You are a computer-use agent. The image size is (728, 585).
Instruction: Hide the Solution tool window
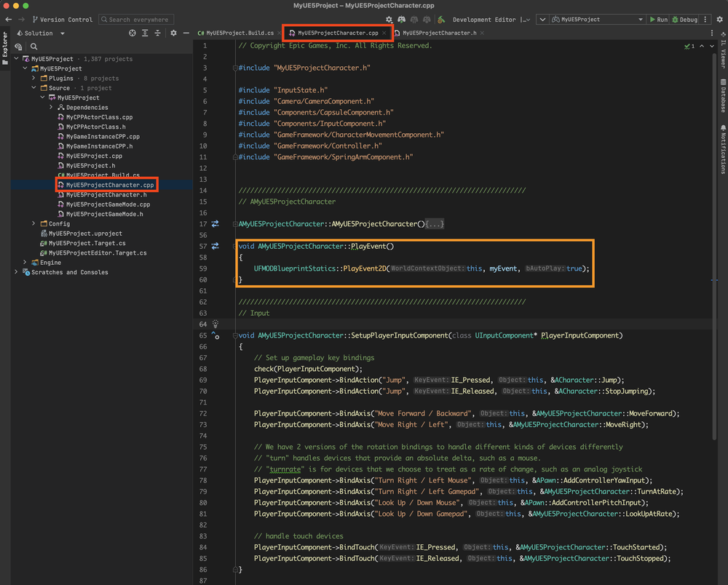pyautogui.click(x=186, y=33)
